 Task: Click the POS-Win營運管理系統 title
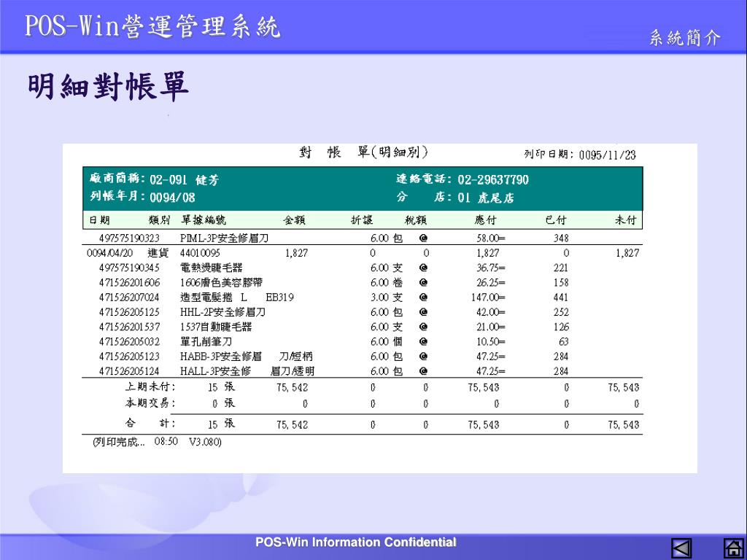point(152,26)
